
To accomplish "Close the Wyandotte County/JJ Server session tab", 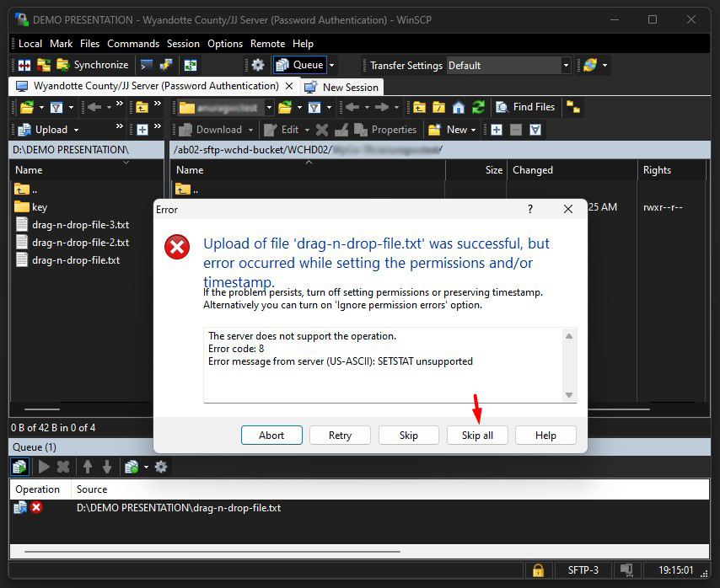I will click(x=289, y=86).
